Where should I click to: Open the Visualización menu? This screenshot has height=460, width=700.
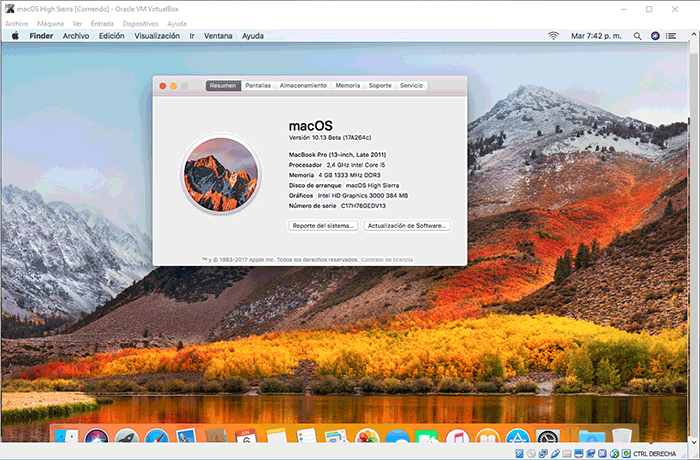(x=157, y=36)
